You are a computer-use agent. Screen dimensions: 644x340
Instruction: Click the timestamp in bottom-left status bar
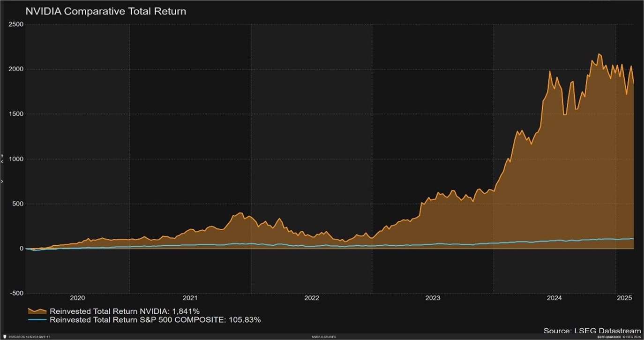(x=29, y=337)
